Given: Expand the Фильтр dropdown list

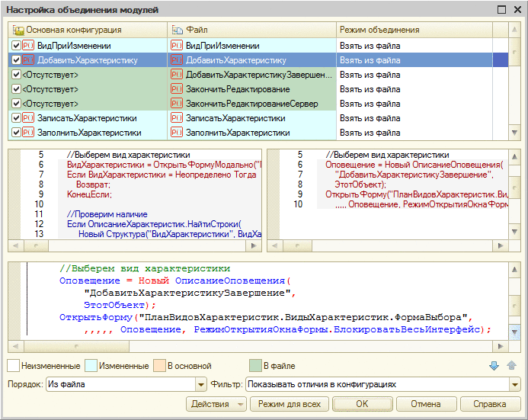Looking at the screenshot, I should tap(515, 385).
